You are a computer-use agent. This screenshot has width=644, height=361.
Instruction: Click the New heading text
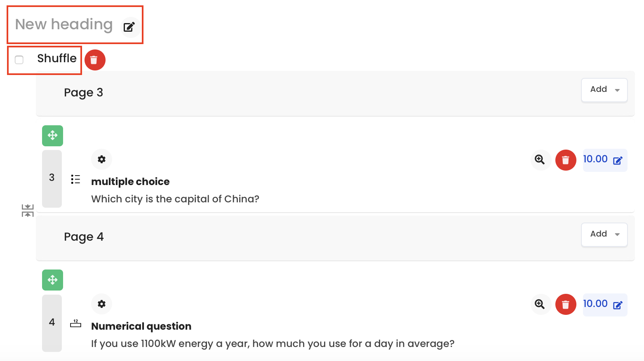(x=64, y=24)
